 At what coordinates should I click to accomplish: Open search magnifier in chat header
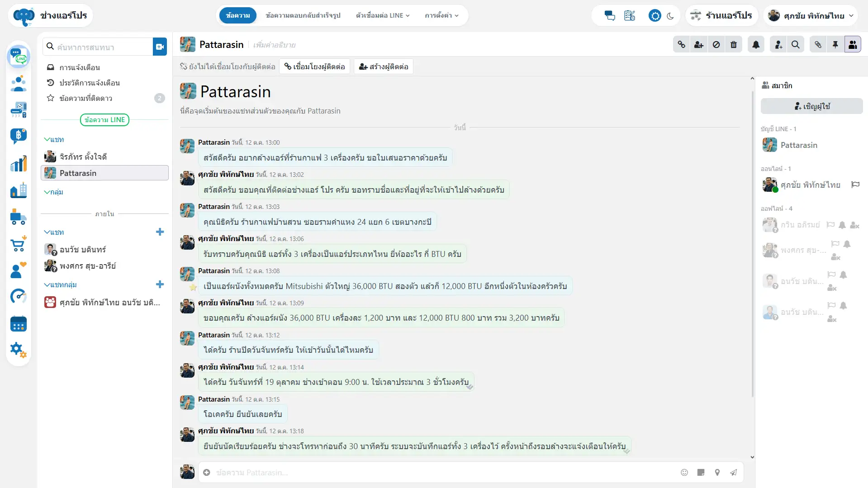click(x=796, y=44)
